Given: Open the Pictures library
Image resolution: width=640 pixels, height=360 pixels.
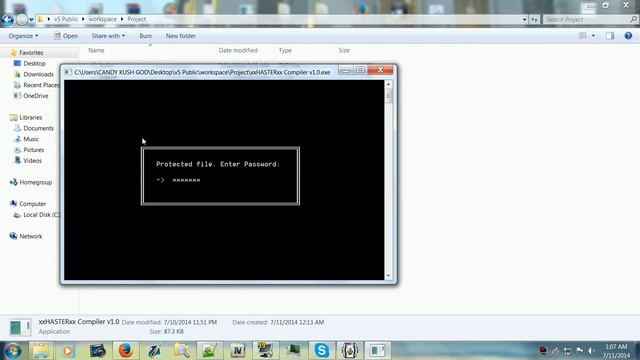Looking at the screenshot, I should (x=29, y=150).
